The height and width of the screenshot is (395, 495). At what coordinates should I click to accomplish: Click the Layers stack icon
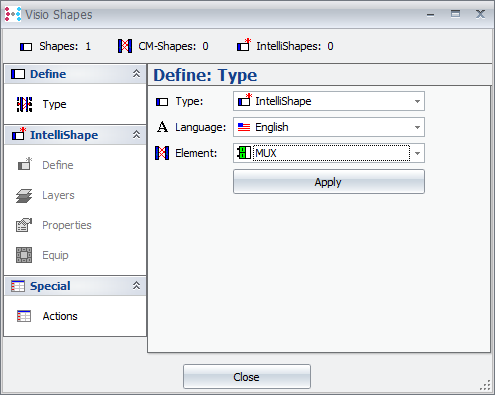pos(24,195)
